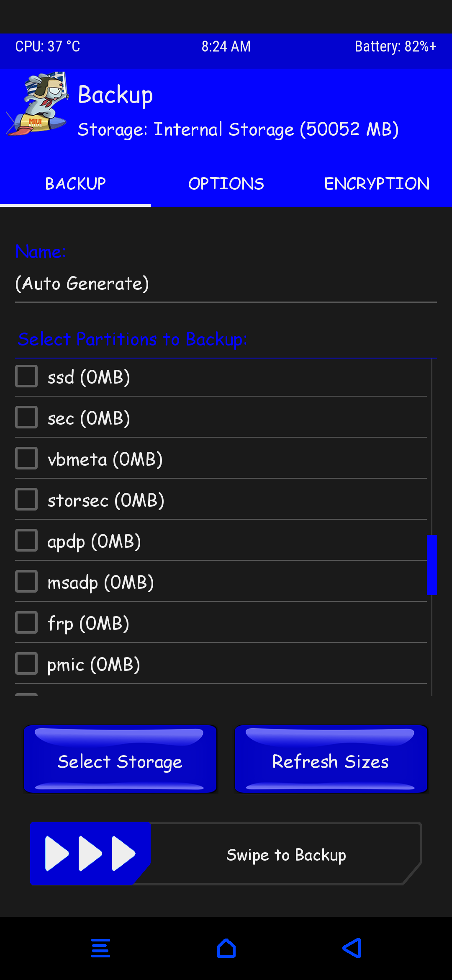
Task: Tap the home navigation icon
Action: click(x=226, y=948)
